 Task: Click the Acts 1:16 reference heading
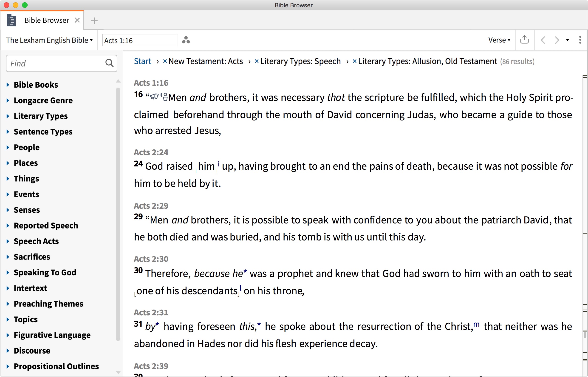(x=151, y=83)
